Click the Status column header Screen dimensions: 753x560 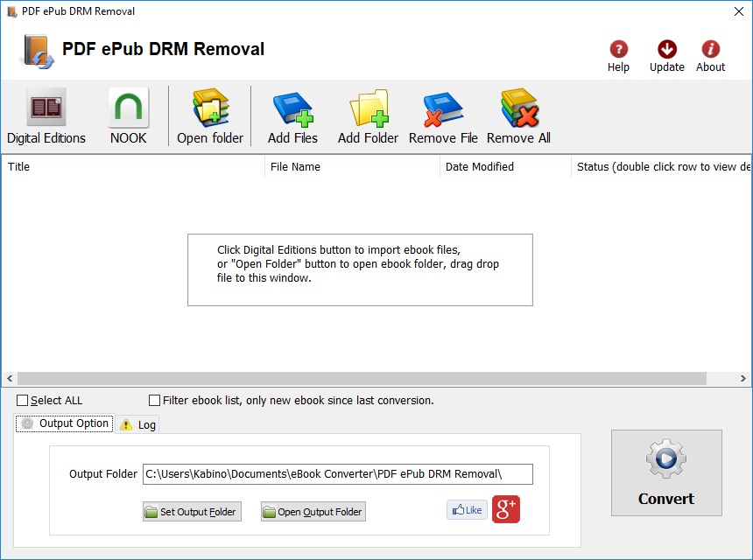[661, 166]
